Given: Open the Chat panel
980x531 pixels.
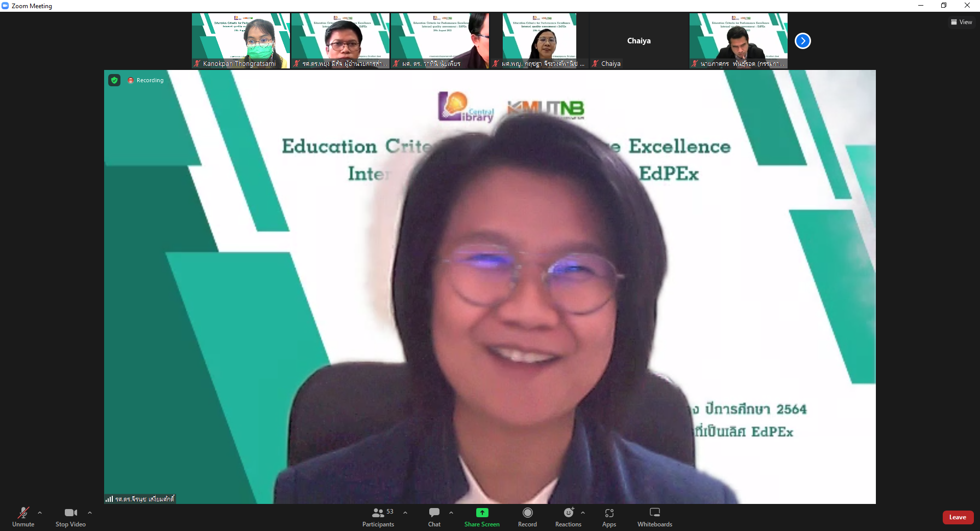Looking at the screenshot, I should coord(434,516).
